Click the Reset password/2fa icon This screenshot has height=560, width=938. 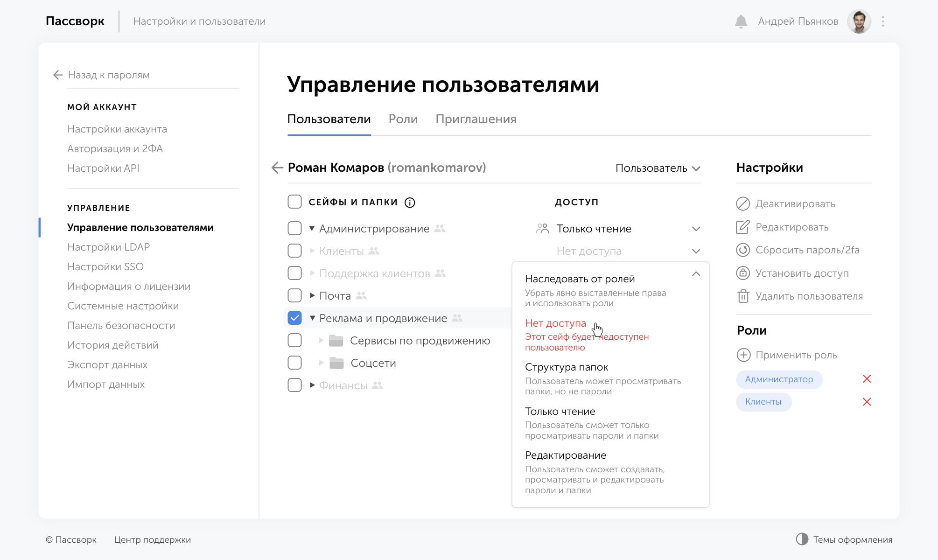tap(743, 250)
